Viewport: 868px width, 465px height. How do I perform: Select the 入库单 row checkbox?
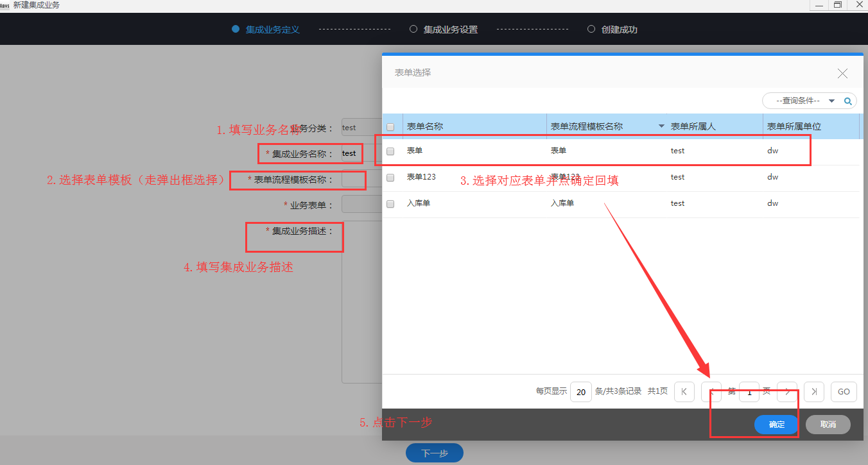(x=390, y=204)
